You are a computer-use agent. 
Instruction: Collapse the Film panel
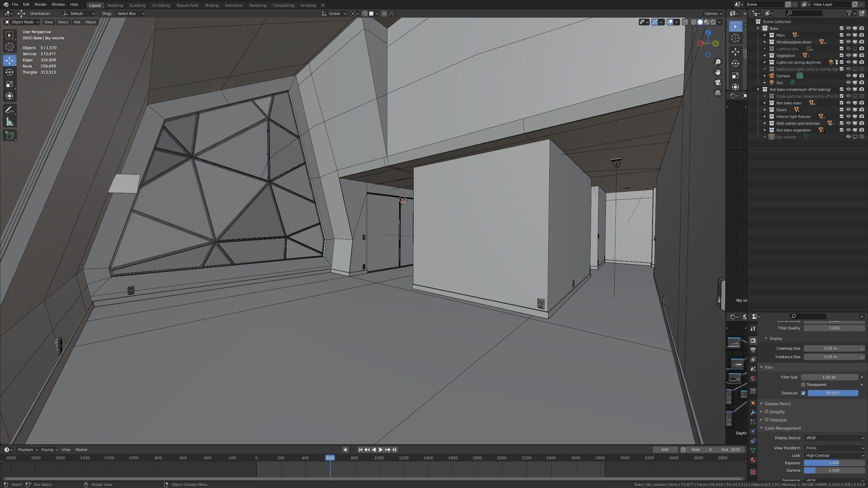[762, 367]
